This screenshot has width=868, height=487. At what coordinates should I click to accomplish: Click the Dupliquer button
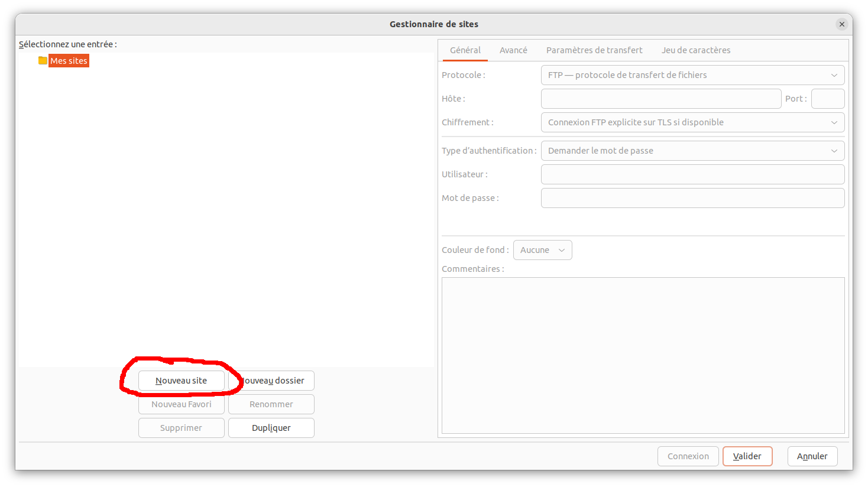point(271,428)
